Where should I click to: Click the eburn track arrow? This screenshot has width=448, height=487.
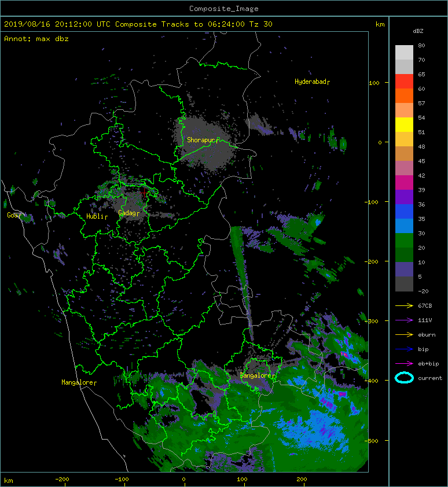(x=404, y=335)
